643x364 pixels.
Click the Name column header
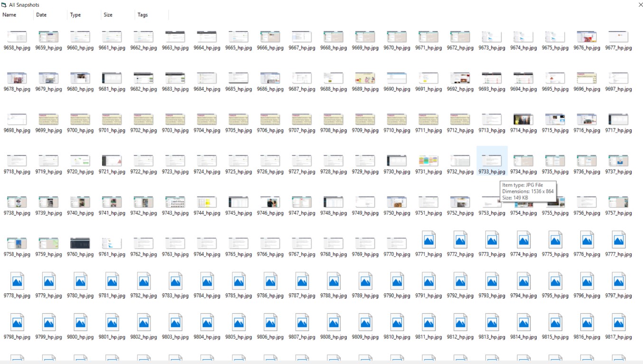9,15
